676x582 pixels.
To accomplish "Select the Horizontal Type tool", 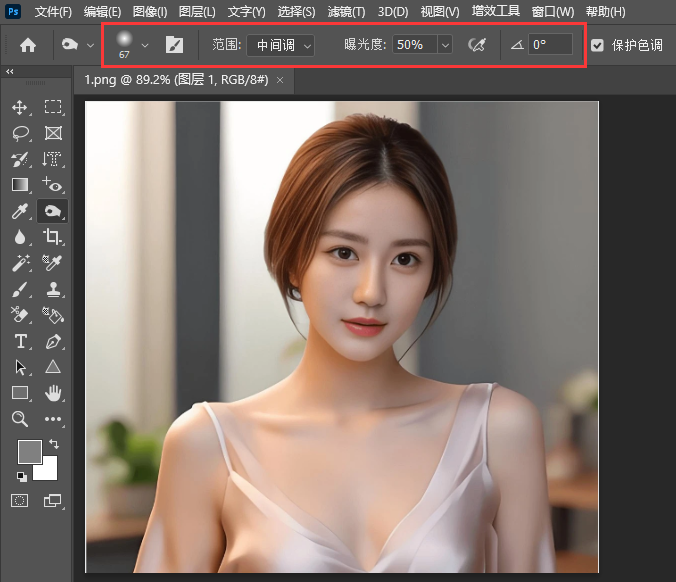I will (x=20, y=341).
